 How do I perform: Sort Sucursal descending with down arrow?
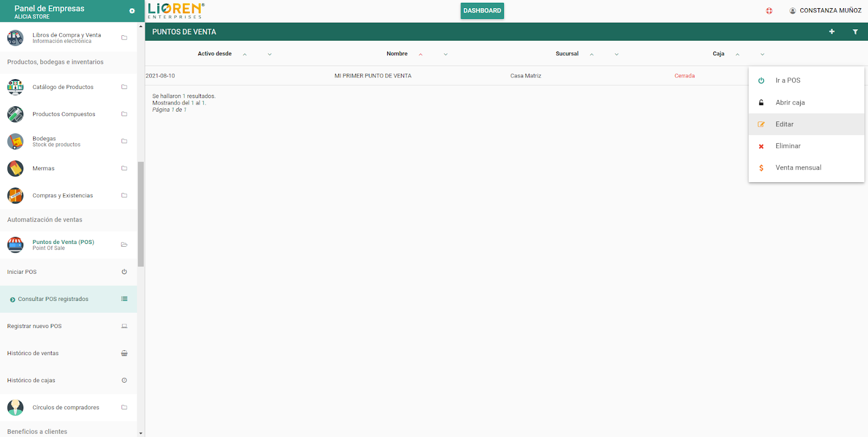(x=616, y=54)
